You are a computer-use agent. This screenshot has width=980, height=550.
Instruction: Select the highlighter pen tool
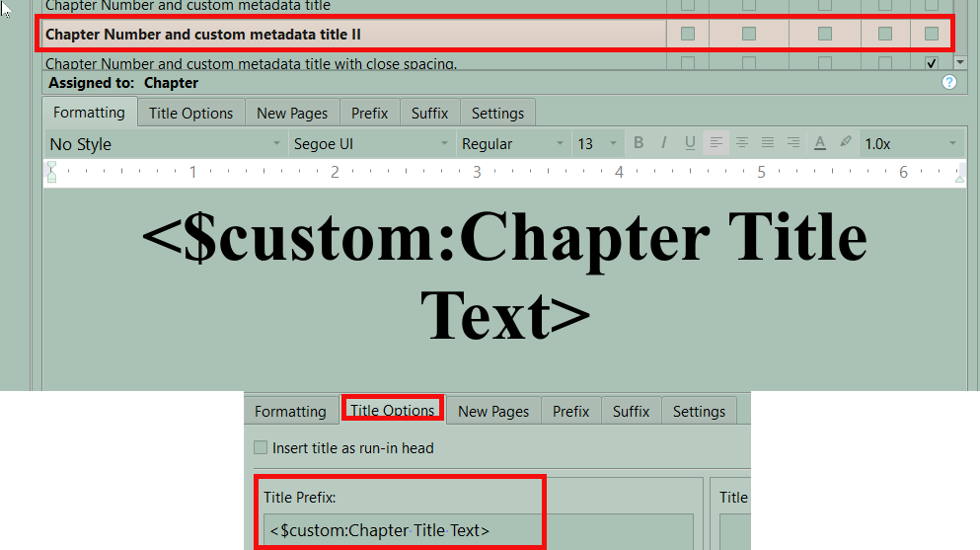click(845, 143)
